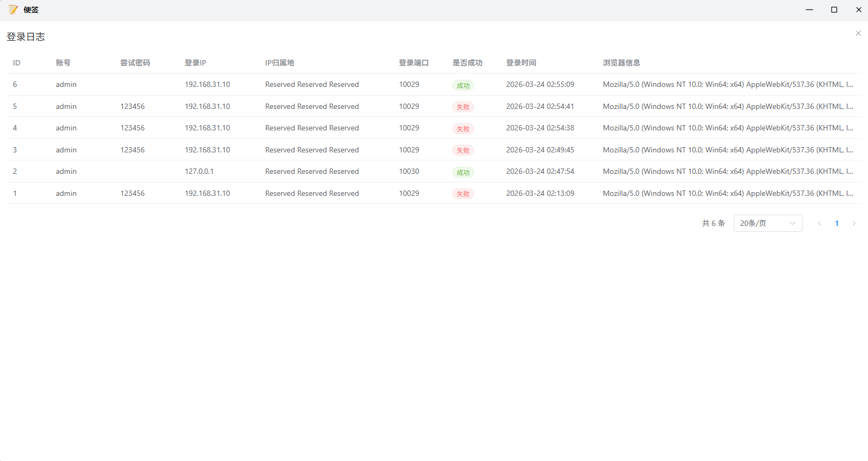Select login time 2026-03-24 02:54:38
Screen dimensions: 868x461
pos(540,128)
